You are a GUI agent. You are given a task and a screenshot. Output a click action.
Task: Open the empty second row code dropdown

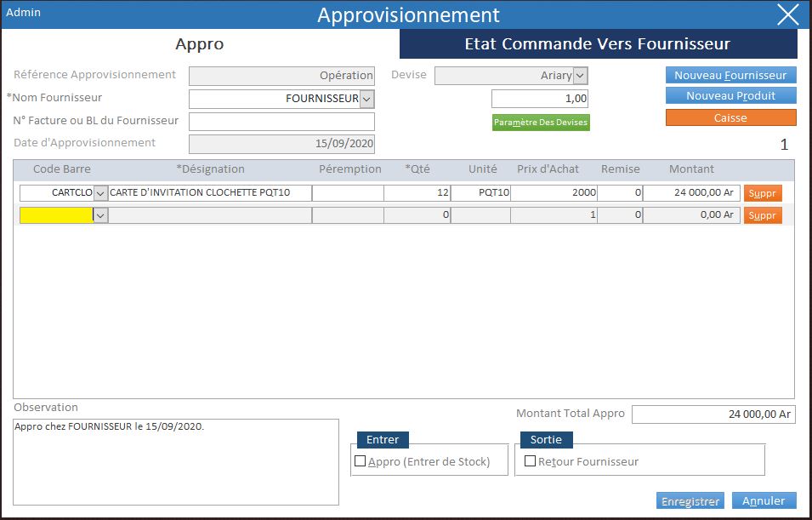pyautogui.click(x=100, y=216)
